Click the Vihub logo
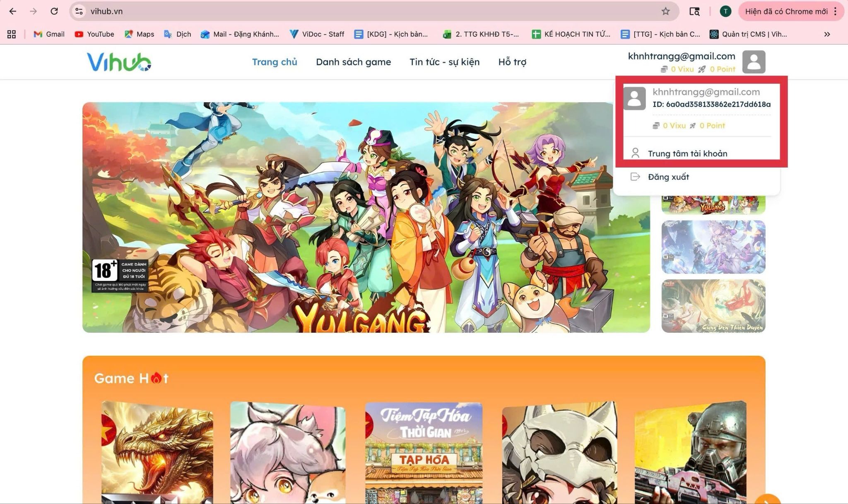 (119, 62)
